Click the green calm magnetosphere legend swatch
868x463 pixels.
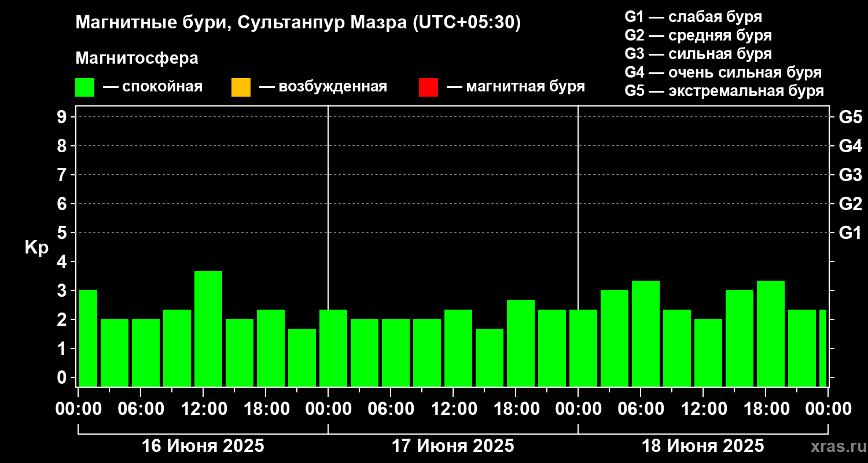85,87
